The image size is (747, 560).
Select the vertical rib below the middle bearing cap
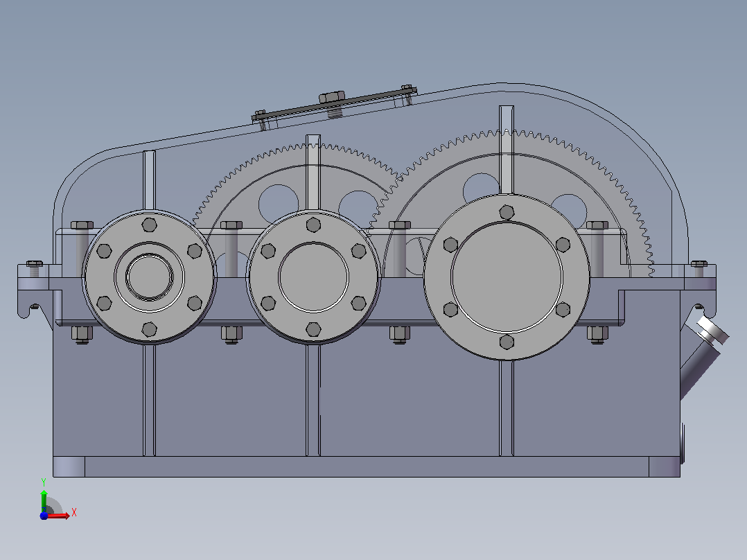pyautogui.click(x=313, y=399)
